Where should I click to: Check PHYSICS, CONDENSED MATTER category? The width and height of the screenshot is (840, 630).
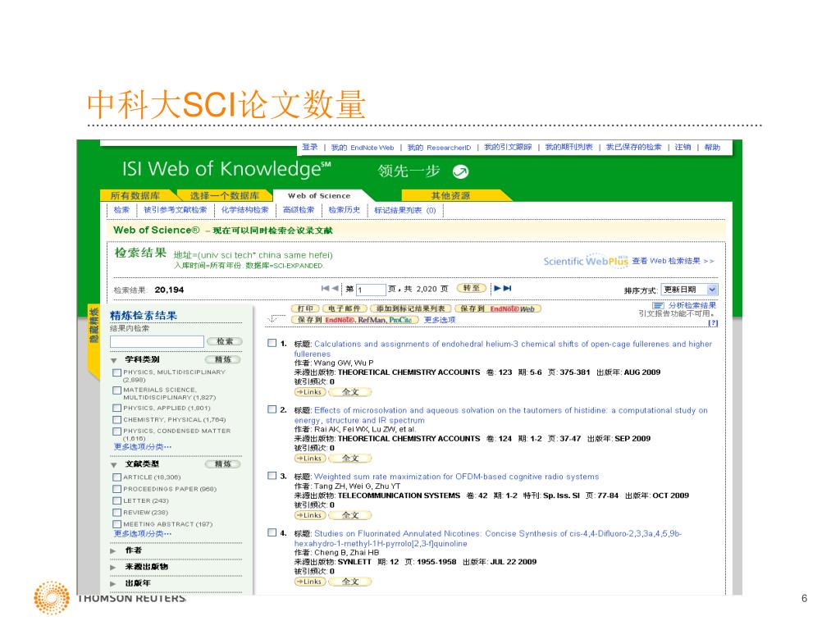click(x=116, y=431)
